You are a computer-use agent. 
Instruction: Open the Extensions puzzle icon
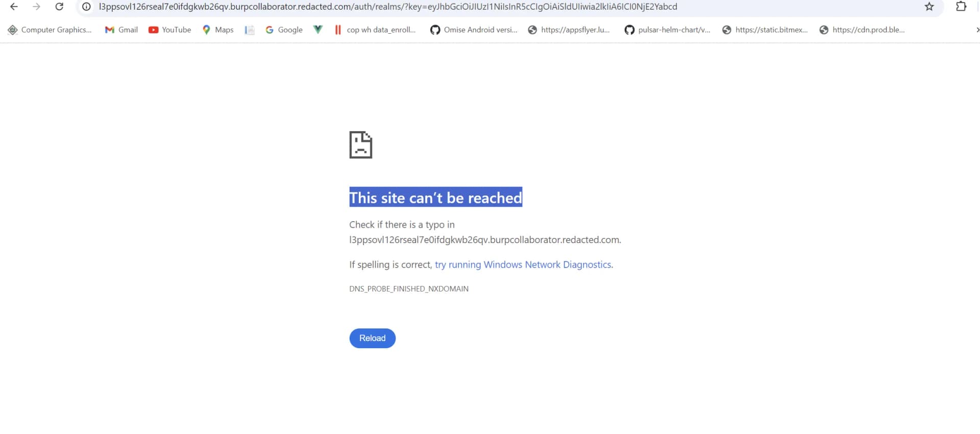(x=961, y=7)
